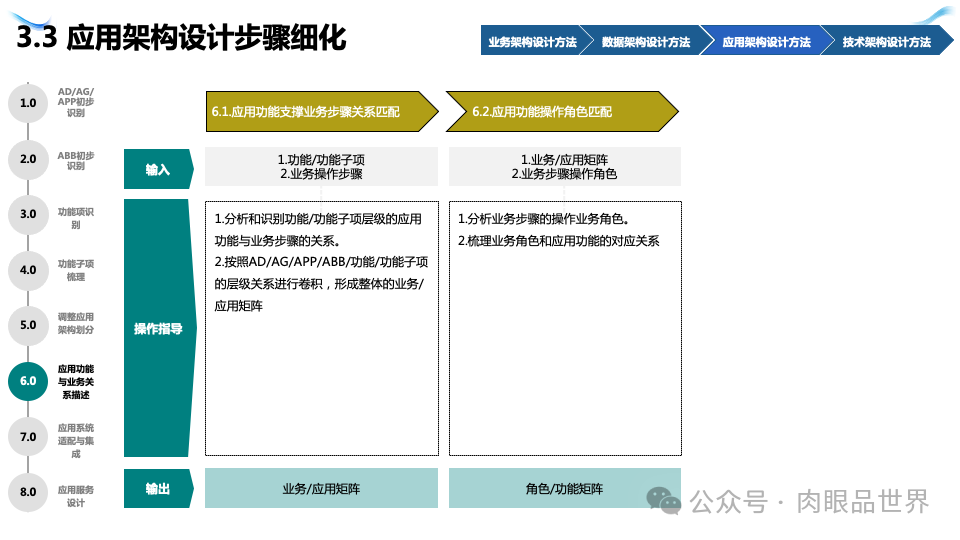Click the 1.业务/应用矩阵 input text
The width and height of the screenshot is (960, 540).
564,160
